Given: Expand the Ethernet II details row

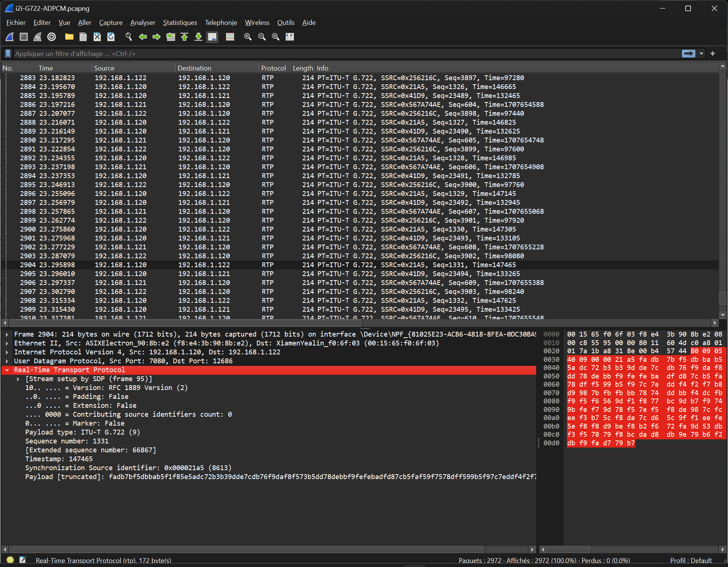Looking at the screenshot, I should (7, 343).
